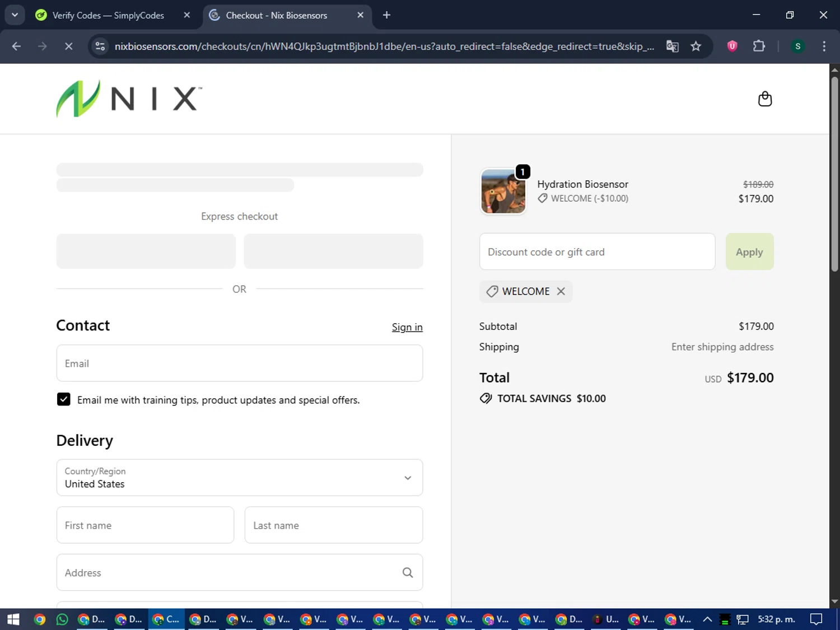
Task: Click the Address input field
Action: pos(240,572)
